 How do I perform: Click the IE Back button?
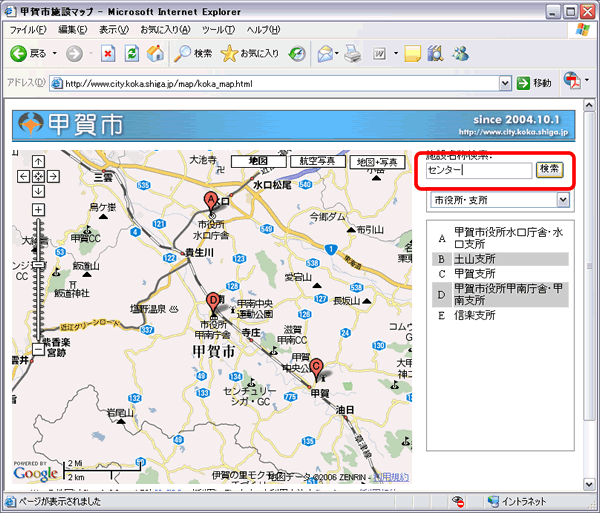(x=28, y=54)
